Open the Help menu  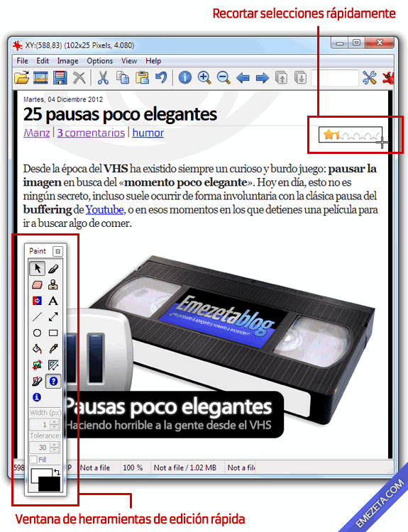click(153, 61)
